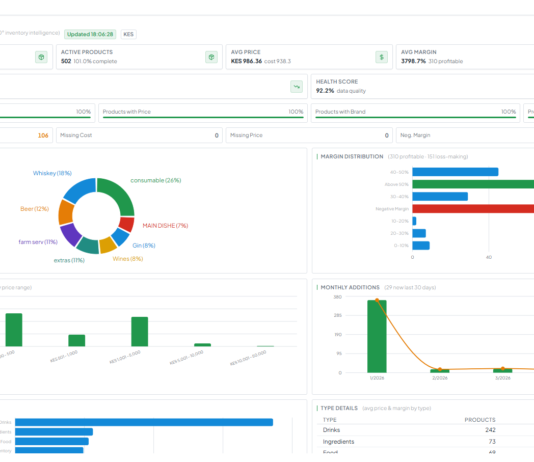Viewport: 534px width, 462px height.
Task: Click the 40-50% margin bar
Action: [455, 172]
